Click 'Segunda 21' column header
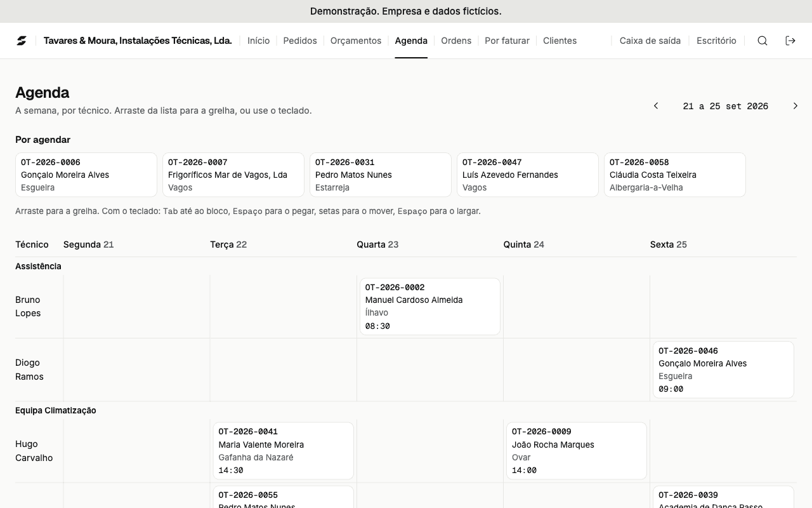This screenshot has width=812, height=508. click(x=88, y=244)
